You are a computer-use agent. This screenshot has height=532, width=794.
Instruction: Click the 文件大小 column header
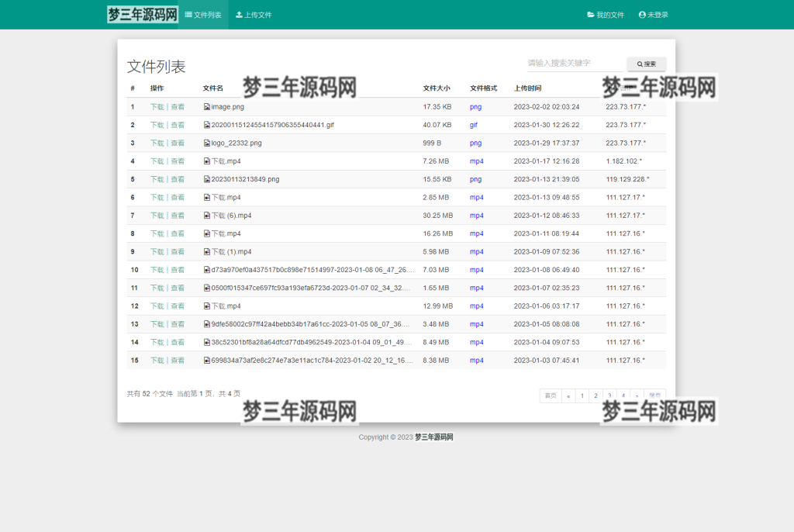click(x=437, y=88)
